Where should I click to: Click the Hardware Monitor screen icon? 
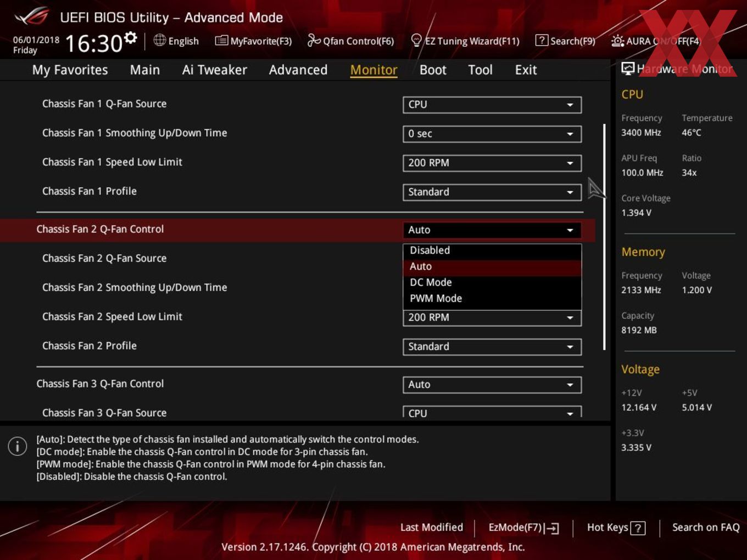628,68
